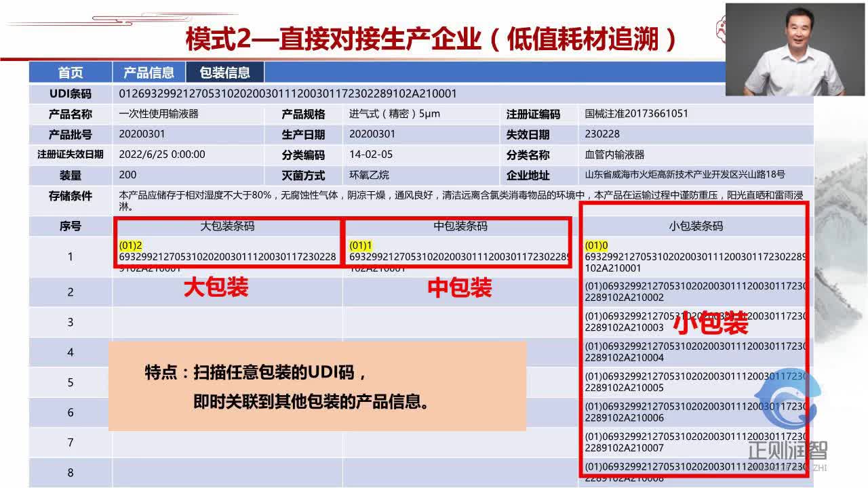Open the 产品信息 tab
Image resolution: width=868 pixels, height=488 pixels.
click(x=148, y=72)
